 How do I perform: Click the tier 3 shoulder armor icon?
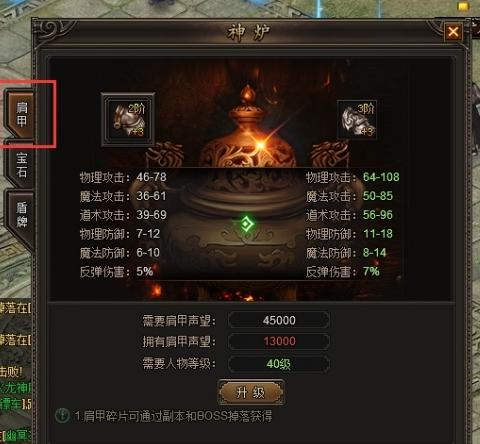pos(357,119)
